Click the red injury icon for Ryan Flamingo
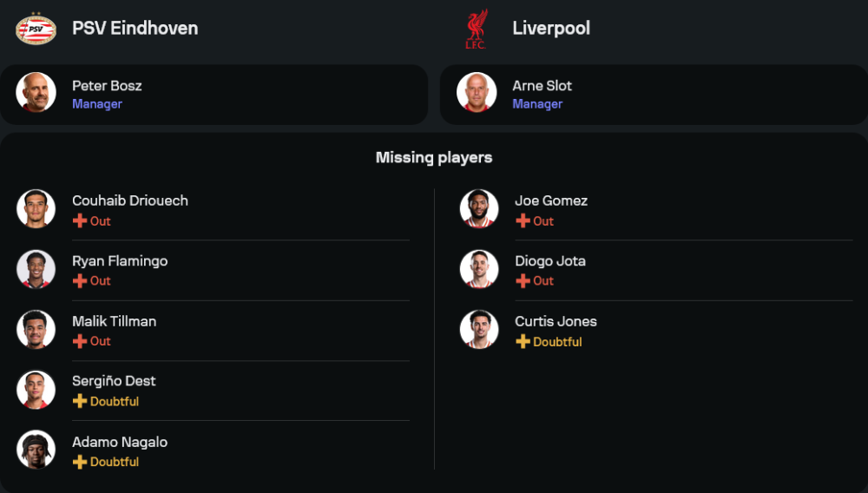 click(x=80, y=281)
